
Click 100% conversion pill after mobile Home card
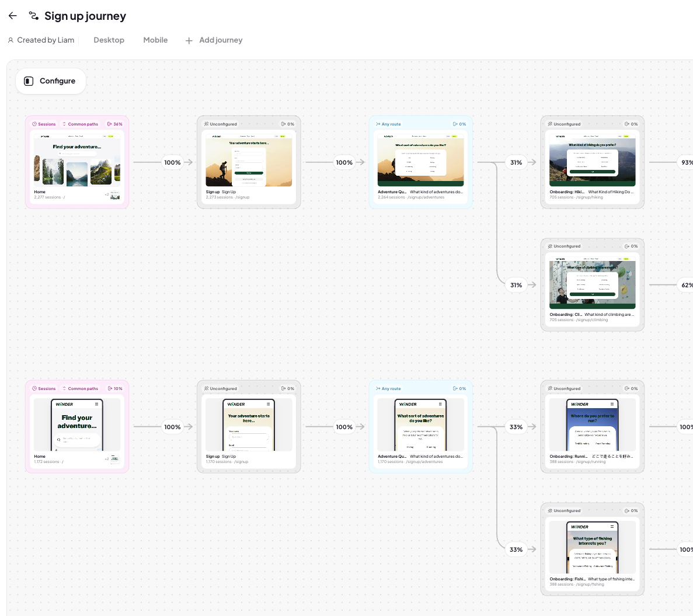point(172,427)
